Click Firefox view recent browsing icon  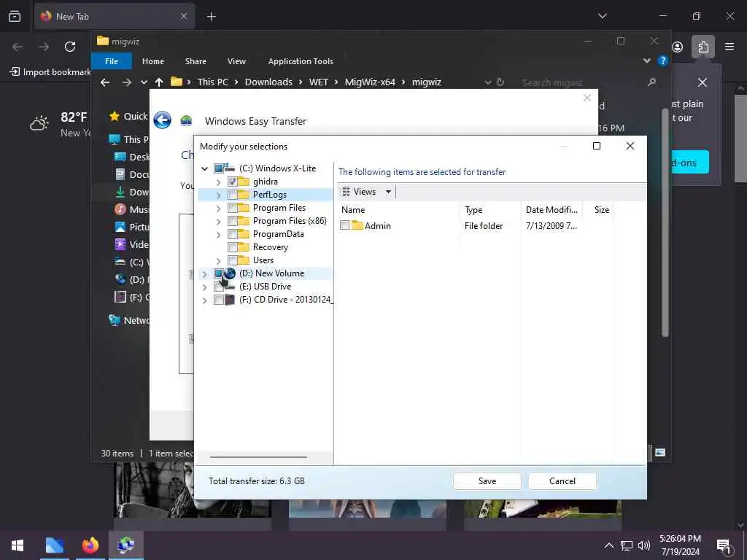(x=15, y=16)
